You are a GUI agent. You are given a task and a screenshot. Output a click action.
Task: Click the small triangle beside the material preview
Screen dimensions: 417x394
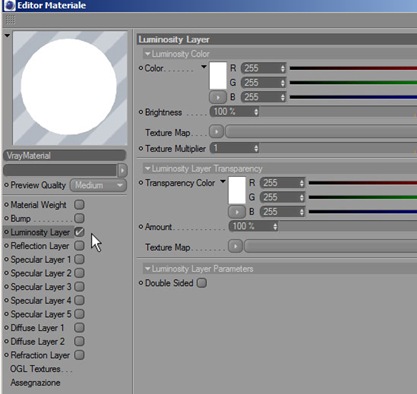pos(7,35)
